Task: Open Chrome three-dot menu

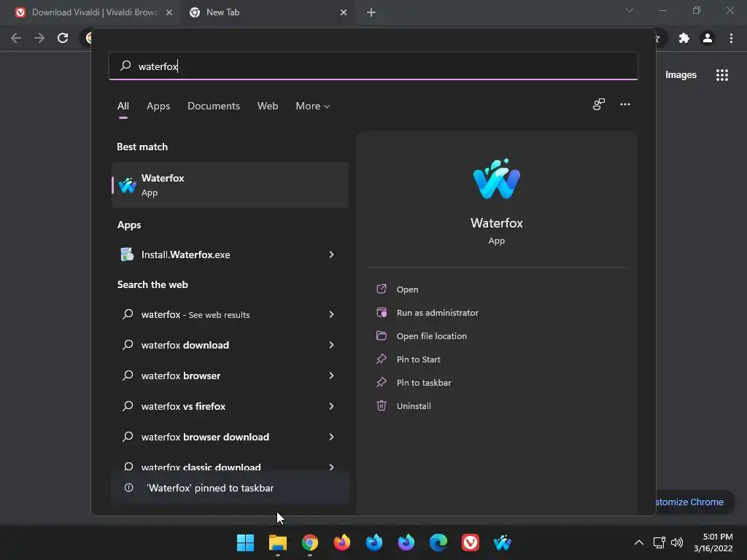Action: [731, 38]
